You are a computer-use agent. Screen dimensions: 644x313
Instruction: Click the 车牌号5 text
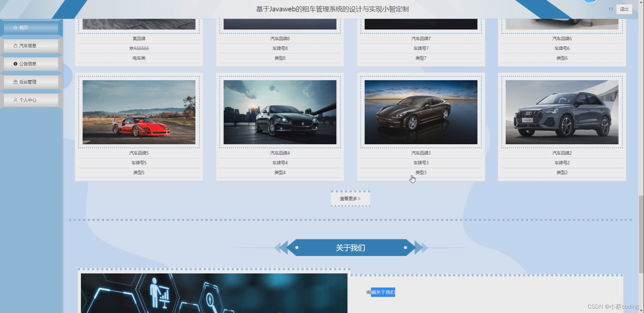click(x=139, y=163)
